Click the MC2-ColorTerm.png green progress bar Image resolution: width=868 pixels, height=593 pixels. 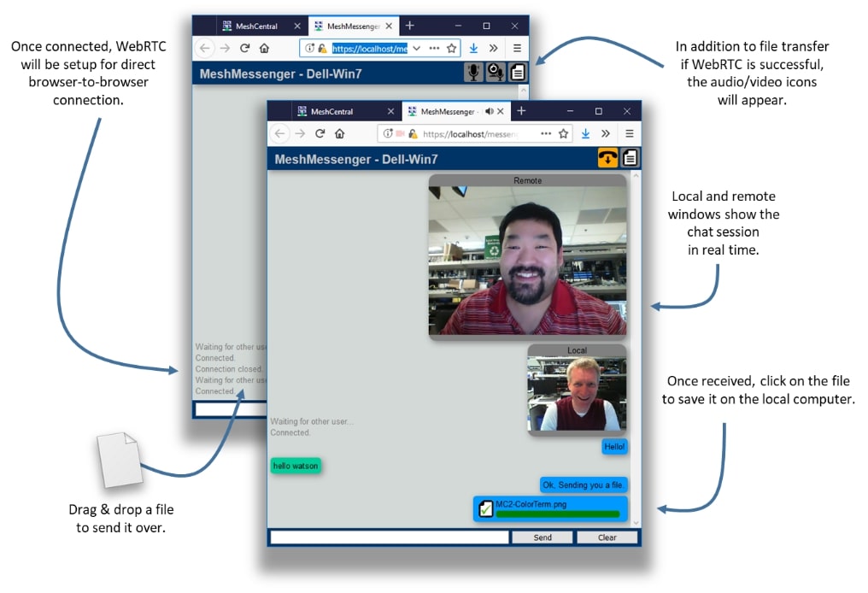pos(557,514)
